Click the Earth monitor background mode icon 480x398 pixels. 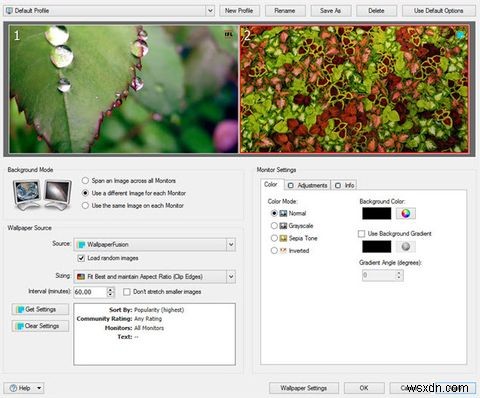27,194
